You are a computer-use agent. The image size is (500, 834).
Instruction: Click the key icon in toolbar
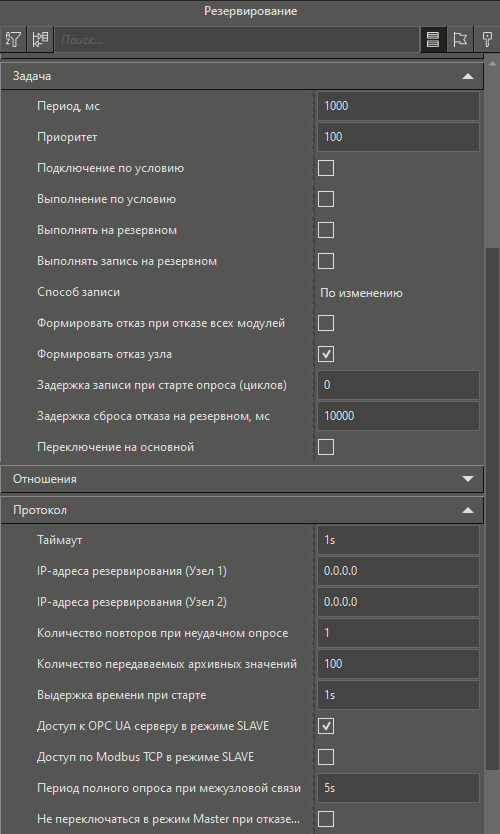(x=487, y=39)
